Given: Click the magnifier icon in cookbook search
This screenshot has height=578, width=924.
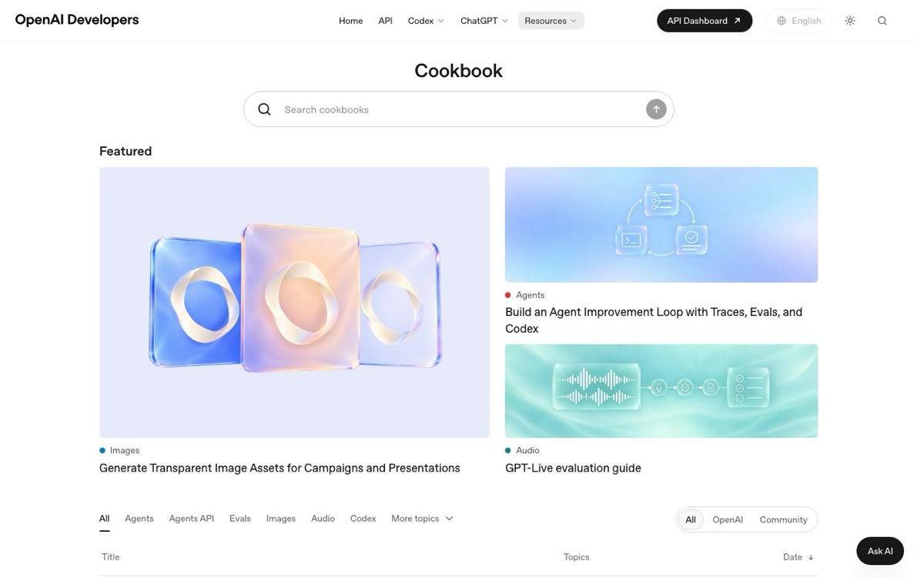Looking at the screenshot, I should tap(264, 109).
